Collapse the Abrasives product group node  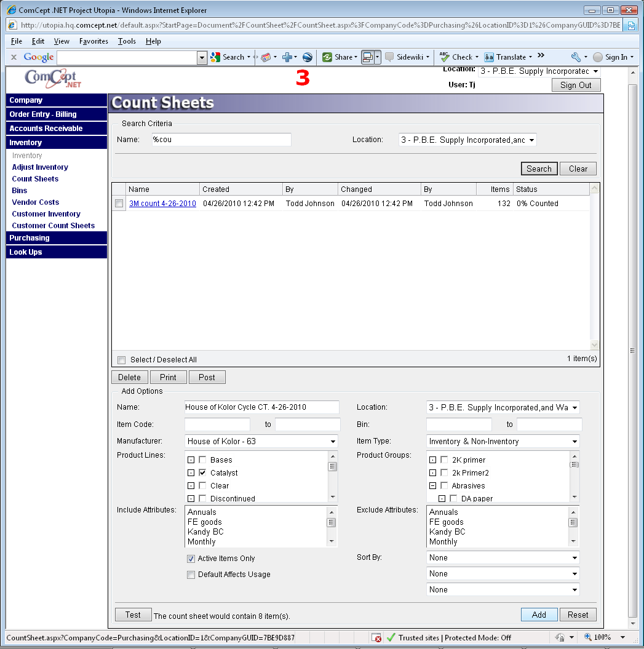[432, 486]
